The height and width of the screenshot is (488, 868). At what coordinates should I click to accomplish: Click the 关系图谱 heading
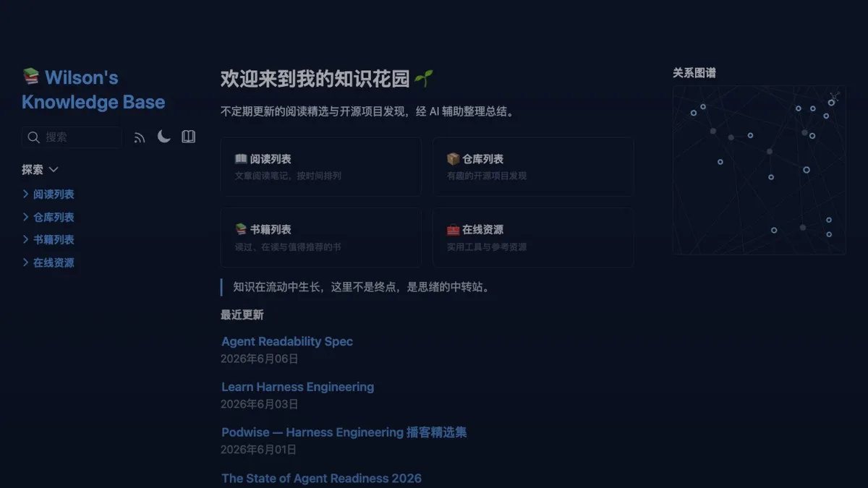point(694,73)
